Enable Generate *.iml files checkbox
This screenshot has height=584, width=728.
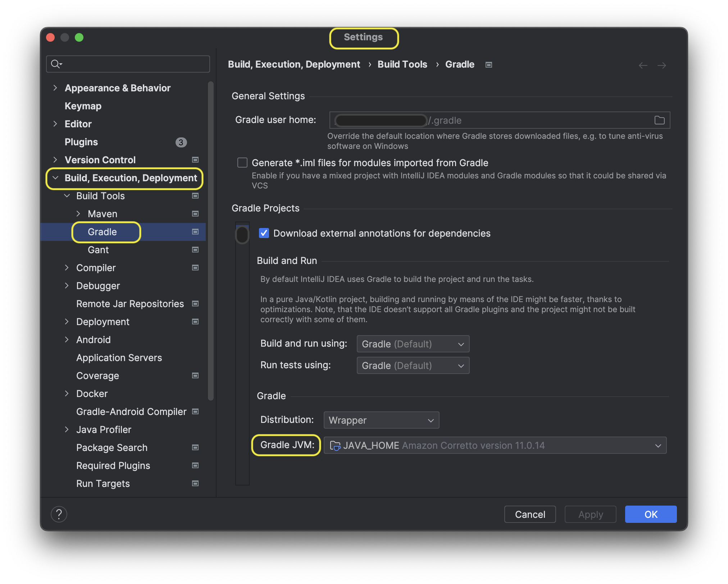click(242, 163)
